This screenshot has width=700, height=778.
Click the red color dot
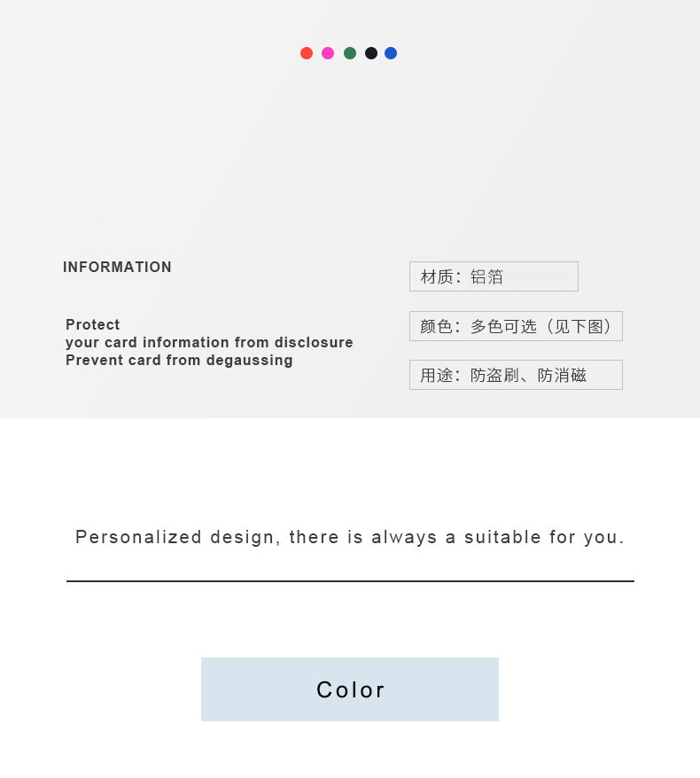pyautogui.click(x=307, y=53)
